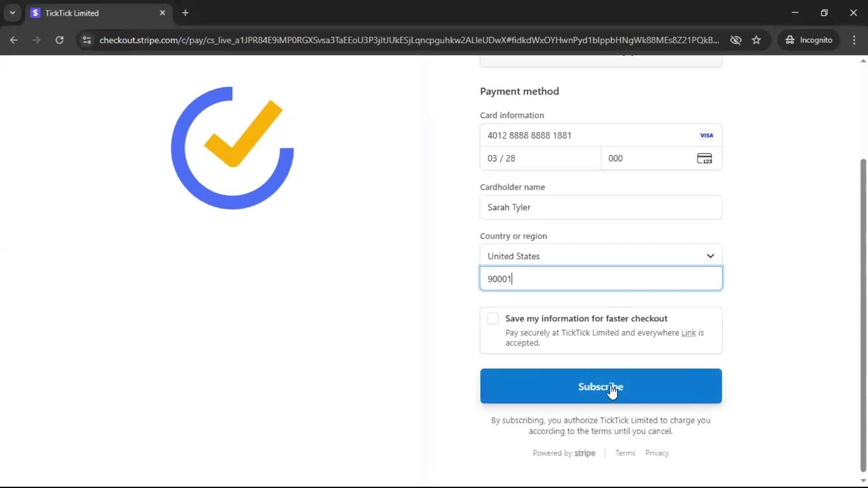Check Save my information for faster checkout
The width and height of the screenshot is (868, 488).
pos(493,319)
